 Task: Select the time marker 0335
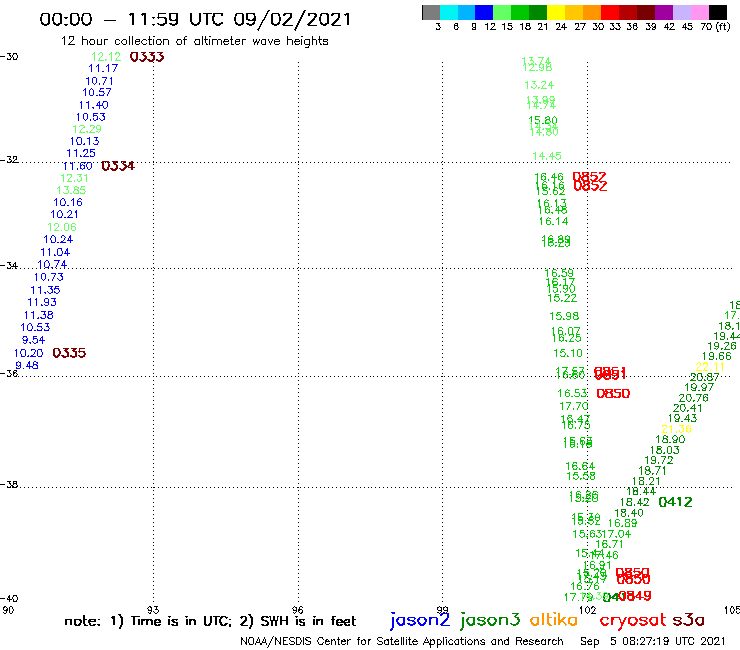(69, 353)
